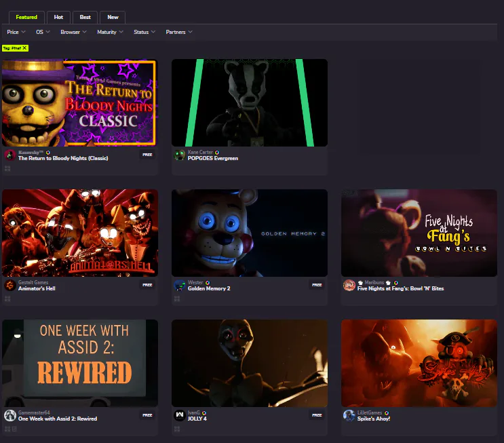Open the Animator's Hell thumbnail
The image size is (504, 443).
tap(80, 233)
